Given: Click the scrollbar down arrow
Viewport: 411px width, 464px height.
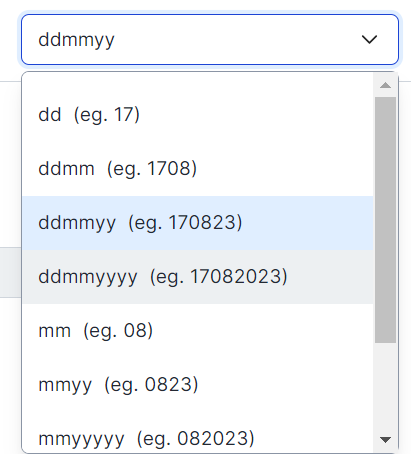Looking at the screenshot, I should pyautogui.click(x=385, y=440).
